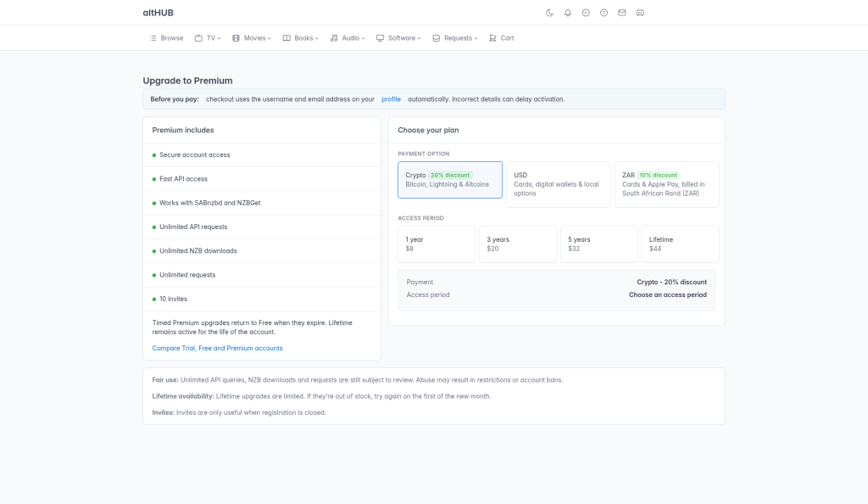Click the circled checkmark icon in header

point(586,13)
